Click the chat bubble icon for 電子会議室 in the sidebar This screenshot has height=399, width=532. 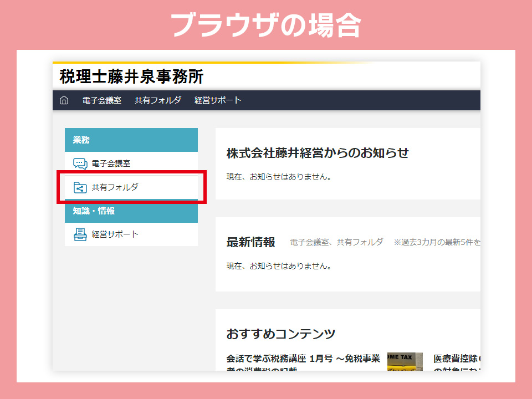[x=80, y=164]
